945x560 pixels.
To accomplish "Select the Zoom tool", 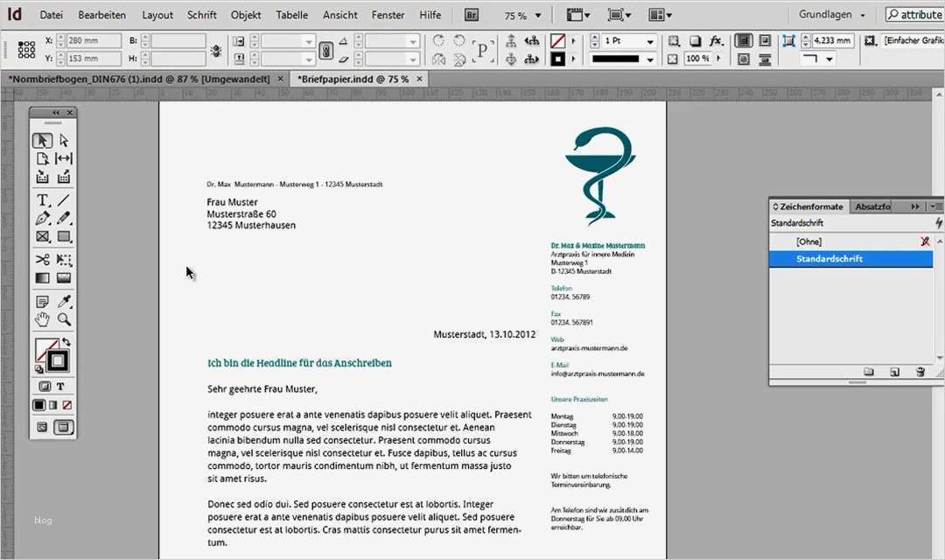I will point(62,318).
